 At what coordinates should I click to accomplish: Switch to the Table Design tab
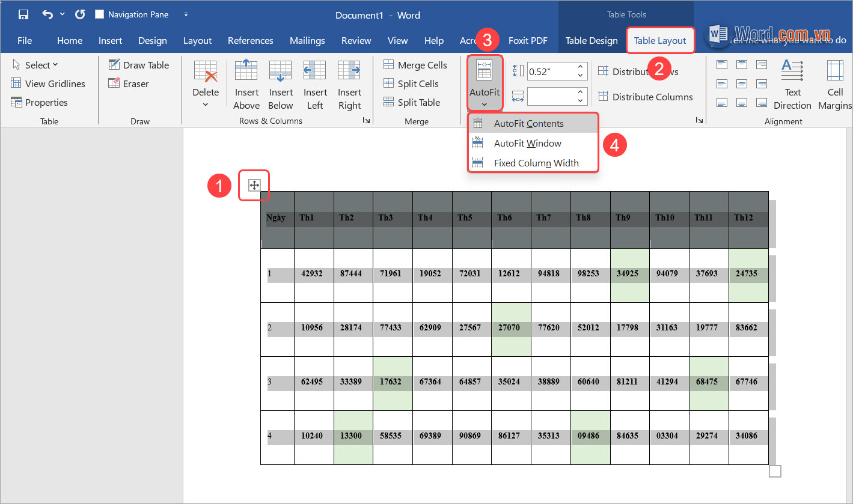point(592,41)
